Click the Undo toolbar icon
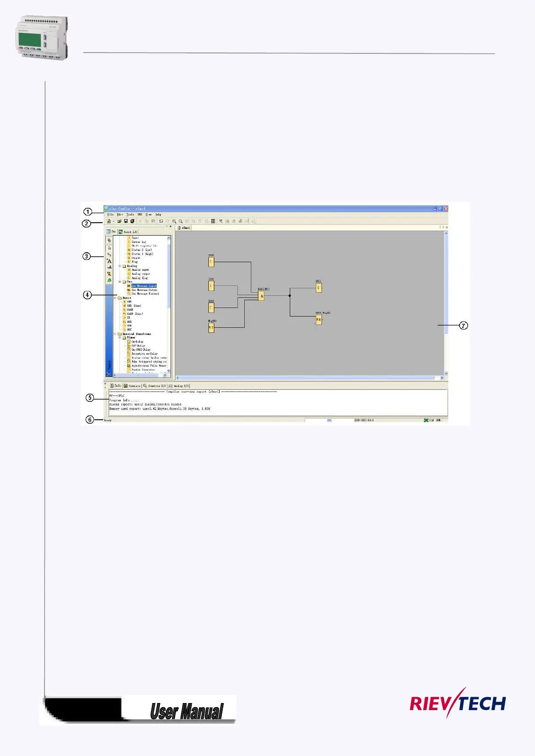 click(x=161, y=221)
